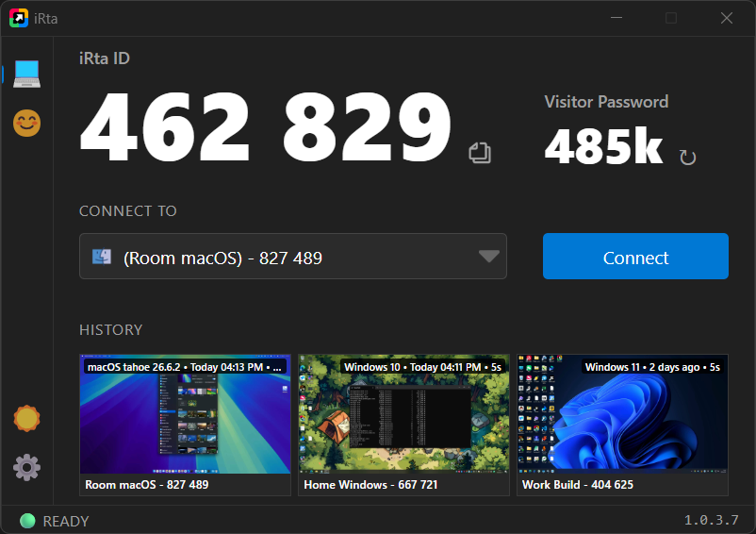This screenshot has height=534, width=756.
Task: Expand the Connect To dropdown arrow
Action: pyautogui.click(x=489, y=256)
